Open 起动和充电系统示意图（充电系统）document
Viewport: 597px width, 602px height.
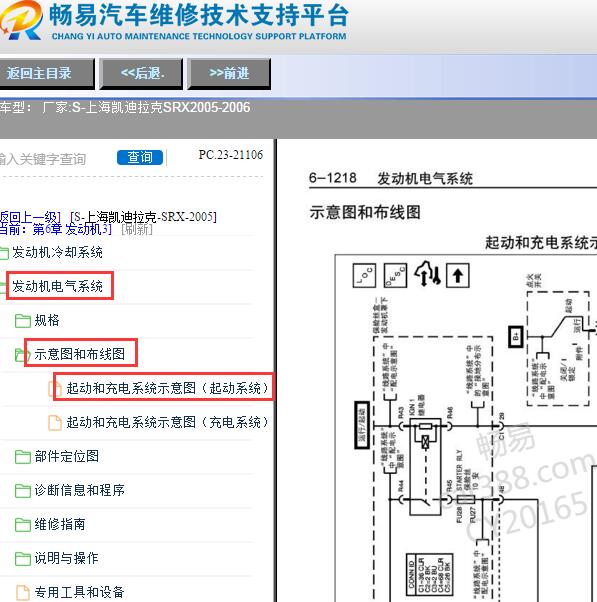(x=167, y=422)
